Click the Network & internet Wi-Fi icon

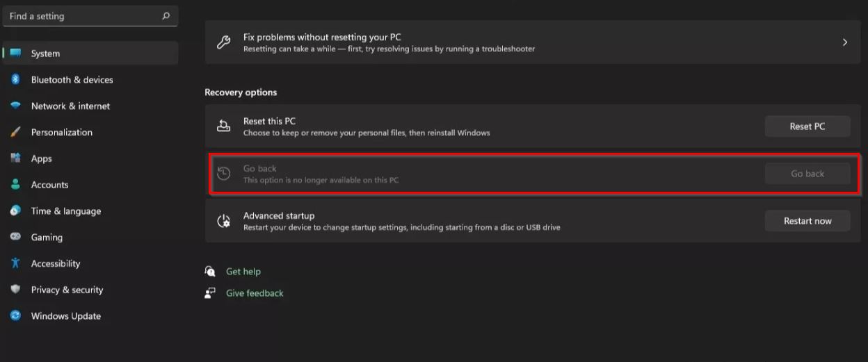[x=15, y=106]
